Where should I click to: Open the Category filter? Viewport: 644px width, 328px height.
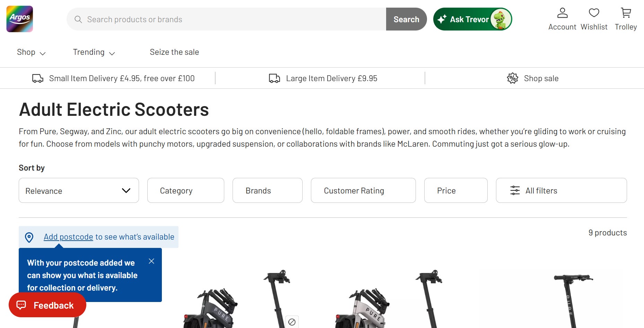[186, 190]
